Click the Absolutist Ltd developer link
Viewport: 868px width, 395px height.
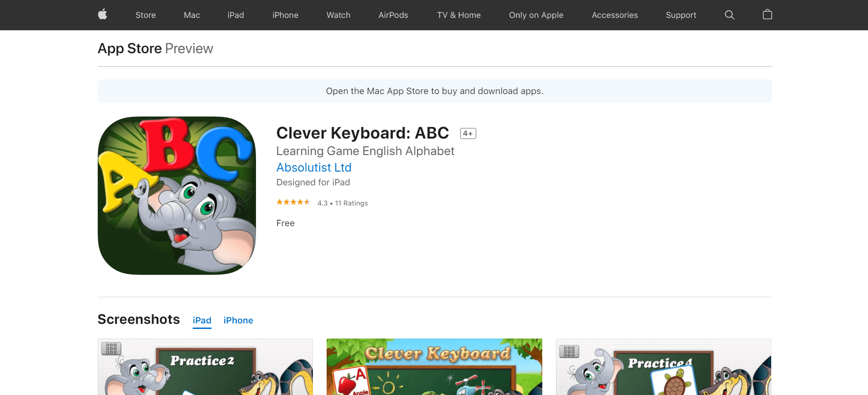(314, 167)
